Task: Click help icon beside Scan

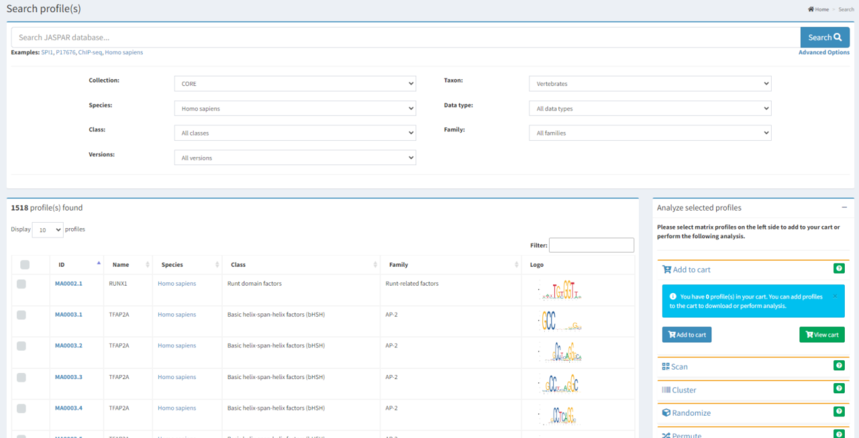Action: pos(839,365)
